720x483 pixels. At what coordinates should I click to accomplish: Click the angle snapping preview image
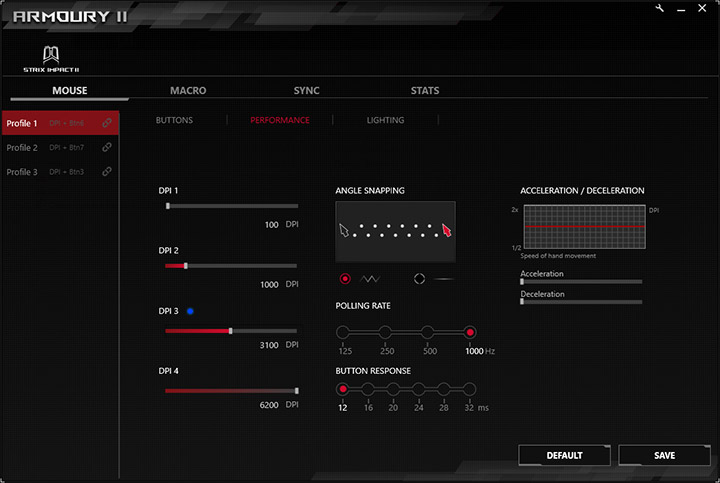click(395, 231)
